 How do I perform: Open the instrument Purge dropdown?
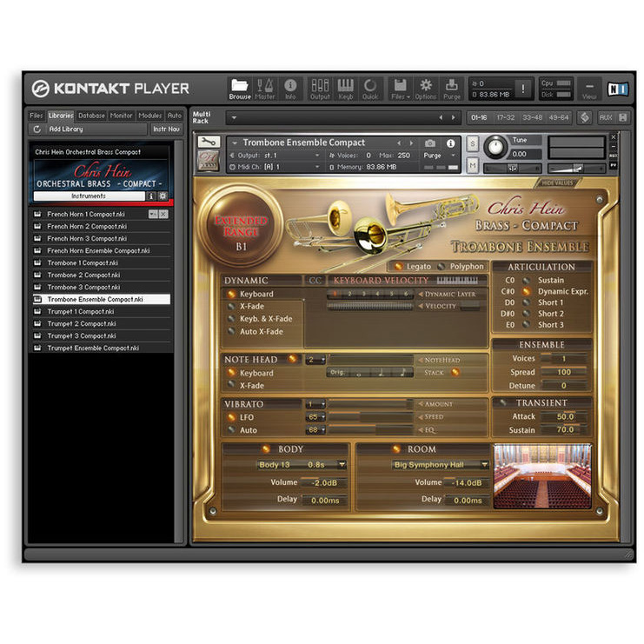point(454,156)
